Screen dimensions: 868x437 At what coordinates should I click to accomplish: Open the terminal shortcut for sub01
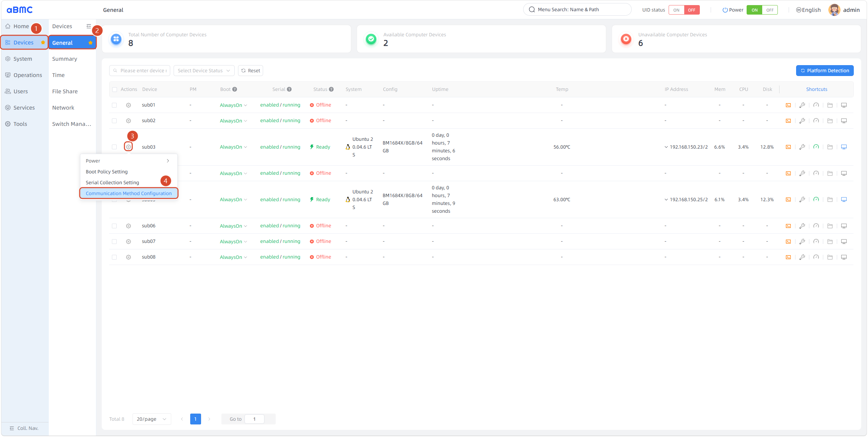coord(788,105)
